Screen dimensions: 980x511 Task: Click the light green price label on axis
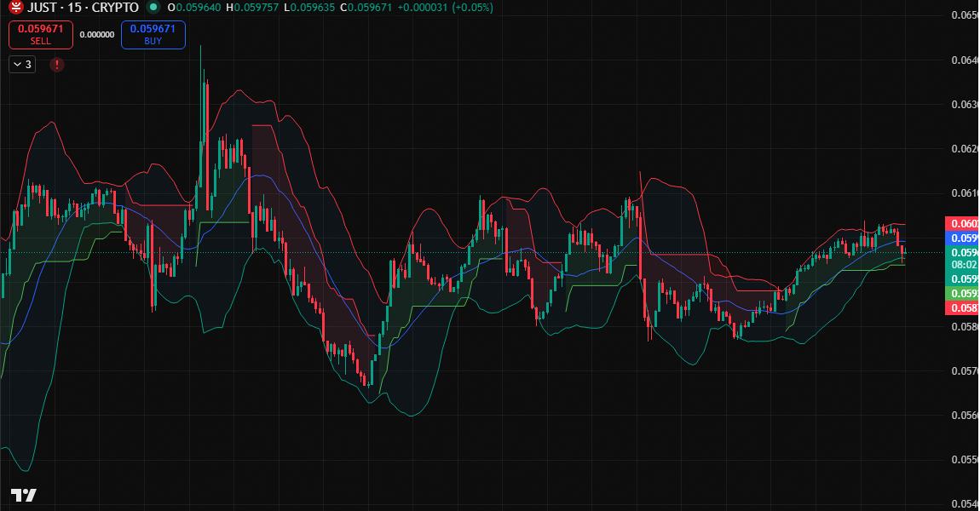[x=962, y=293]
